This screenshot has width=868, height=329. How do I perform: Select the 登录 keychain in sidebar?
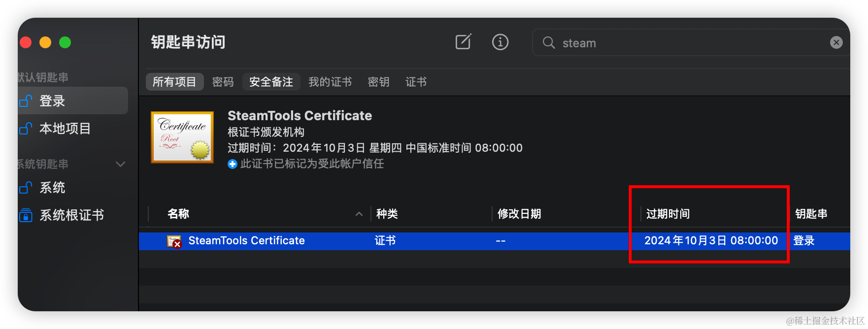click(x=73, y=101)
